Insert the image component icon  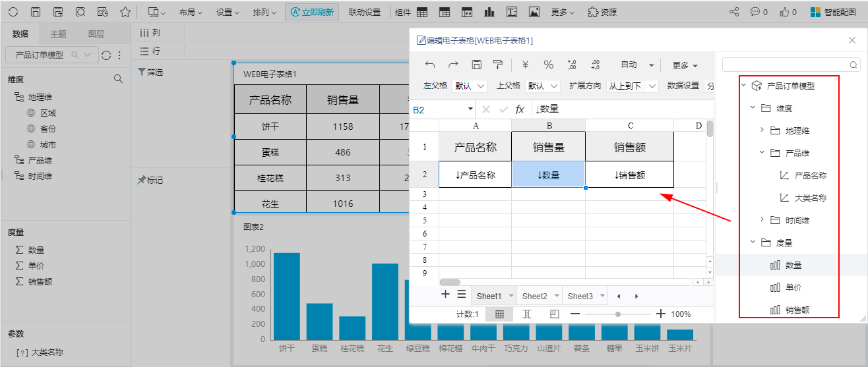(534, 12)
